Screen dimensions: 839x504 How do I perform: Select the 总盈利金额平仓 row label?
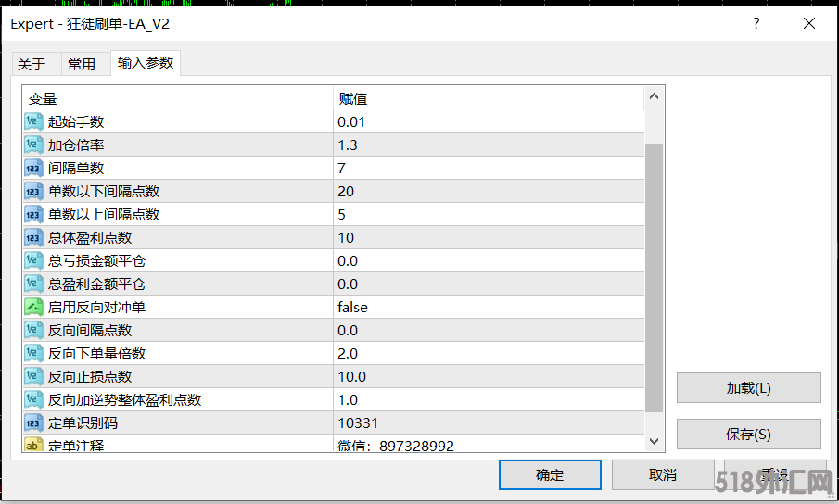click(x=96, y=283)
